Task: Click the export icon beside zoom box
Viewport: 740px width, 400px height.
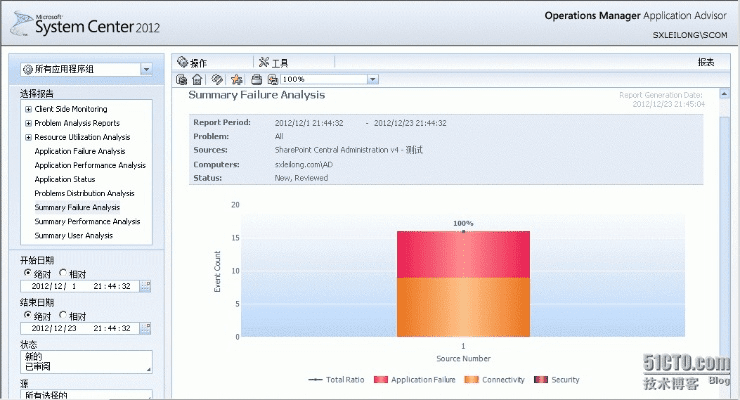Action: 271,79
